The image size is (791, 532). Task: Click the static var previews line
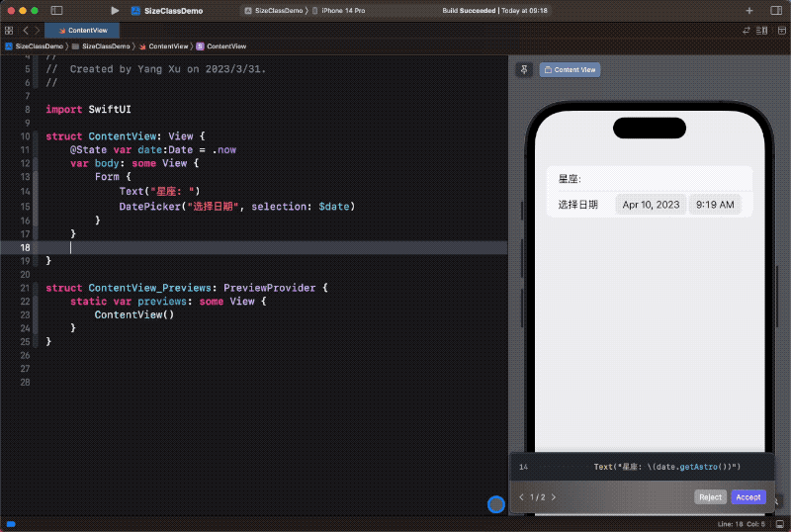click(x=168, y=302)
